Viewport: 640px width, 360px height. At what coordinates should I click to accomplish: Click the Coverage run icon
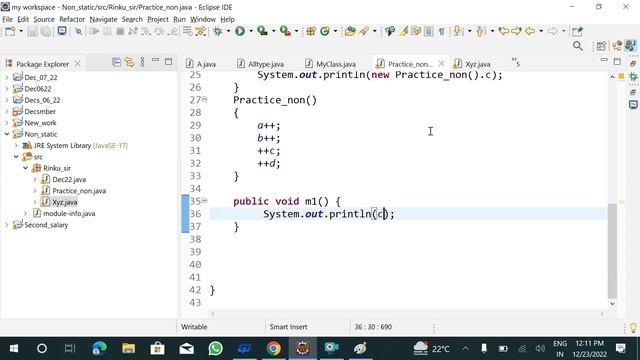coord(262,31)
